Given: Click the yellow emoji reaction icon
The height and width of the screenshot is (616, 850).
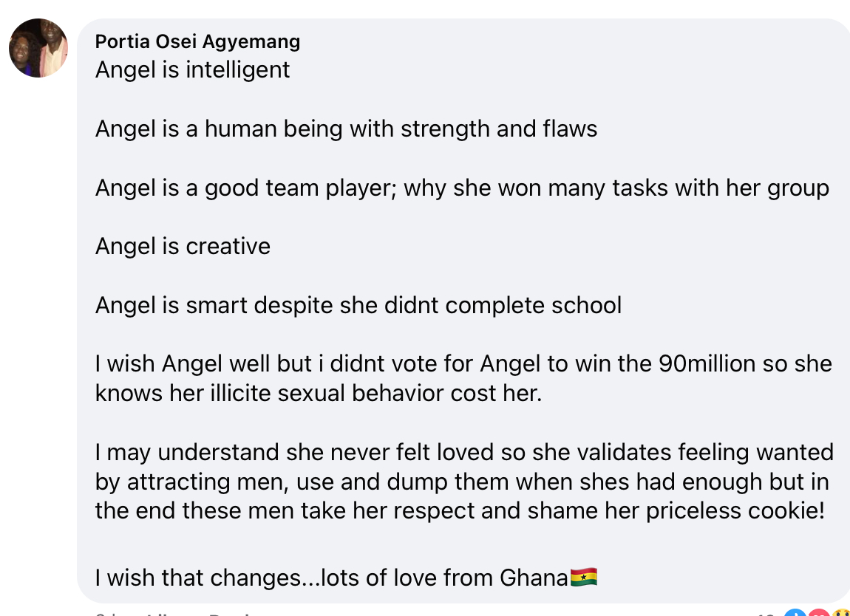Looking at the screenshot, I should tap(840, 612).
